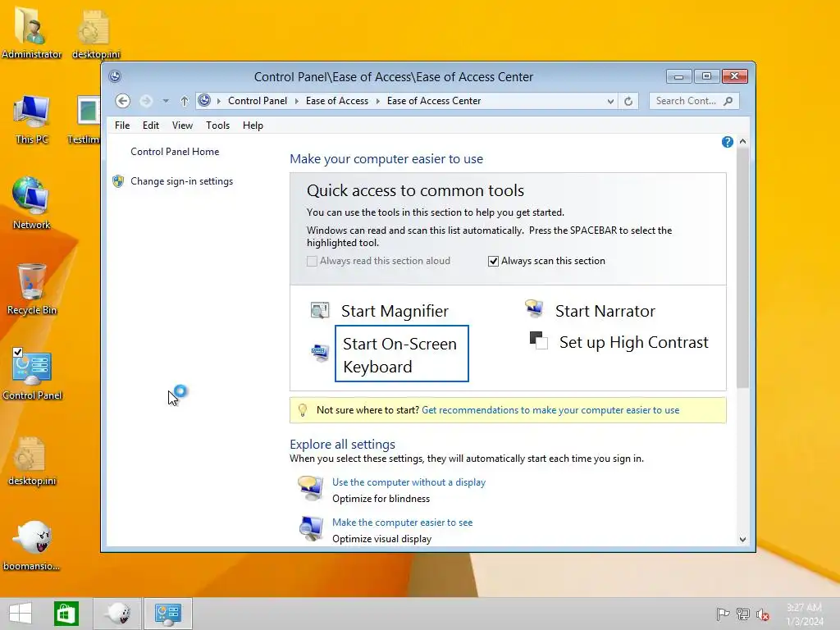Viewport: 840px width, 630px height.
Task: Open Use the computer without a display
Action: tap(409, 482)
